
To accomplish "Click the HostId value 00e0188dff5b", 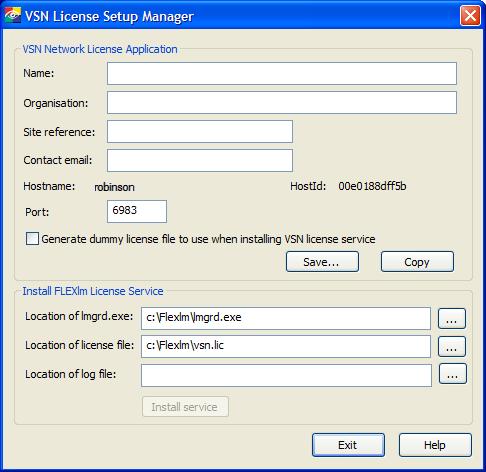I will click(x=372, y=186).
